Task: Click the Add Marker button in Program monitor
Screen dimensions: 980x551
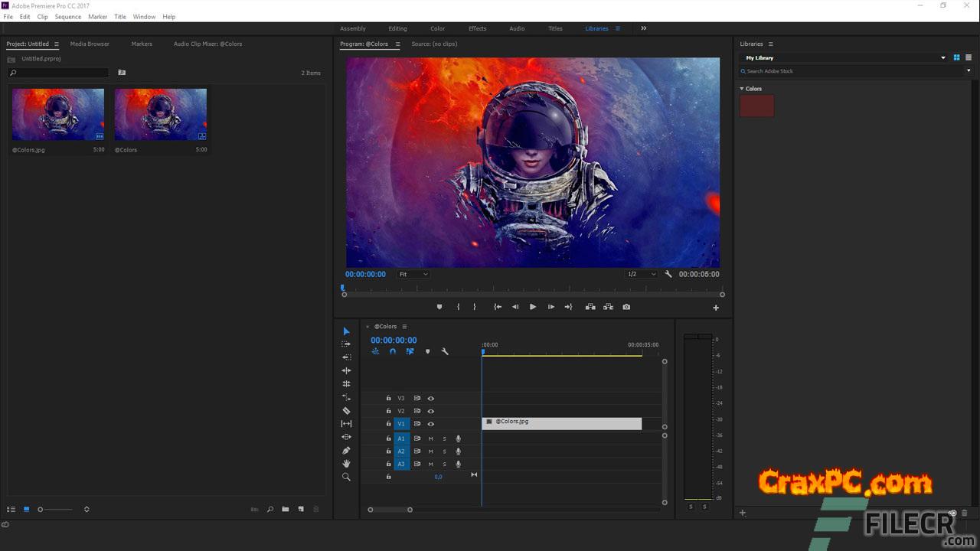Action: pyautogui.click(x=439, y=307)
